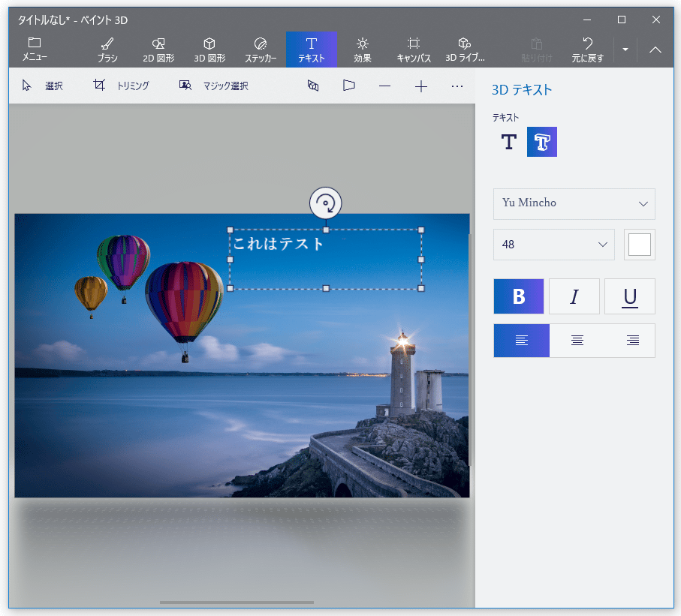Image resolution: width=681 pixels, height=616 pixels.
Task: Click inside the これはテスト text box
Action: point(326,259)
